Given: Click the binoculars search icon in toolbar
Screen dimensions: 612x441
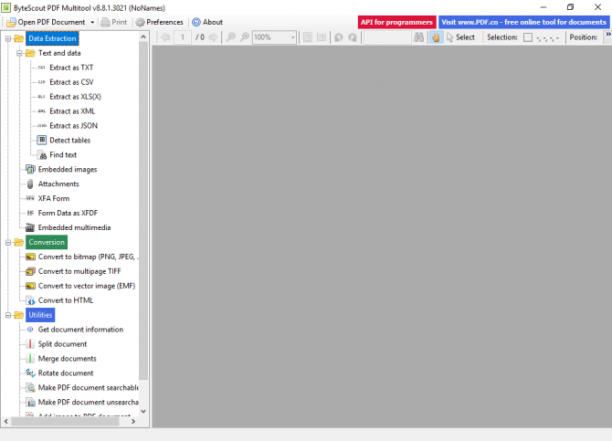Looking at the screenshot, I should pos(419,37).
